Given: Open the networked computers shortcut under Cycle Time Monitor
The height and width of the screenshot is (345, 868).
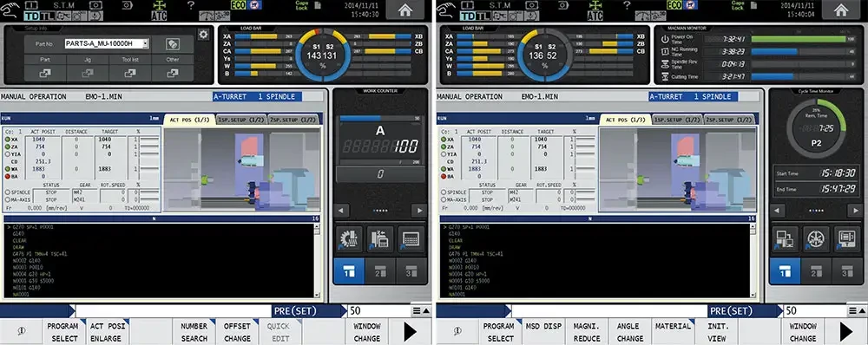Looking at the screenshot, I should pyautogui.click(x=785, y=239).
